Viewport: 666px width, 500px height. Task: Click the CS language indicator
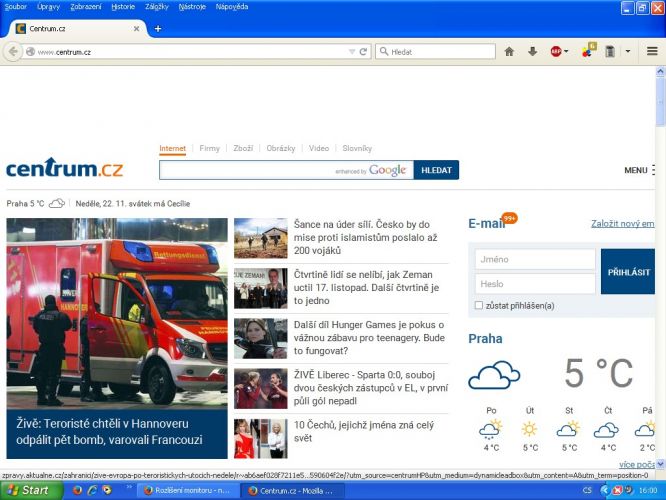point(587,490)
